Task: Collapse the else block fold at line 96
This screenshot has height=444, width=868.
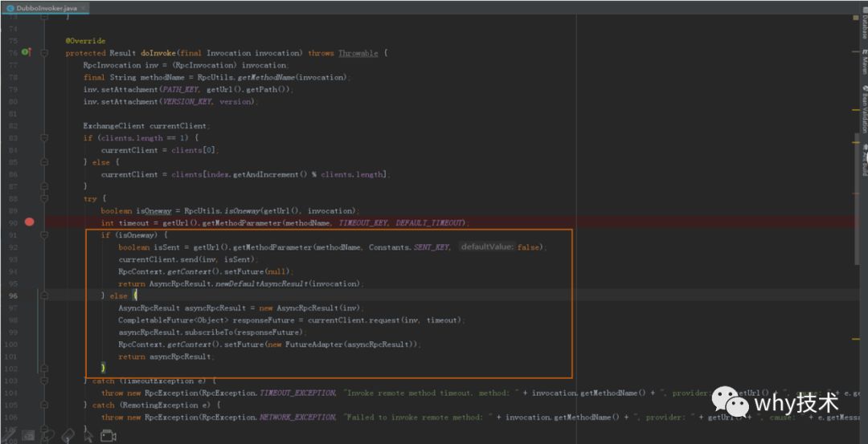Action: tap(43, 295)
